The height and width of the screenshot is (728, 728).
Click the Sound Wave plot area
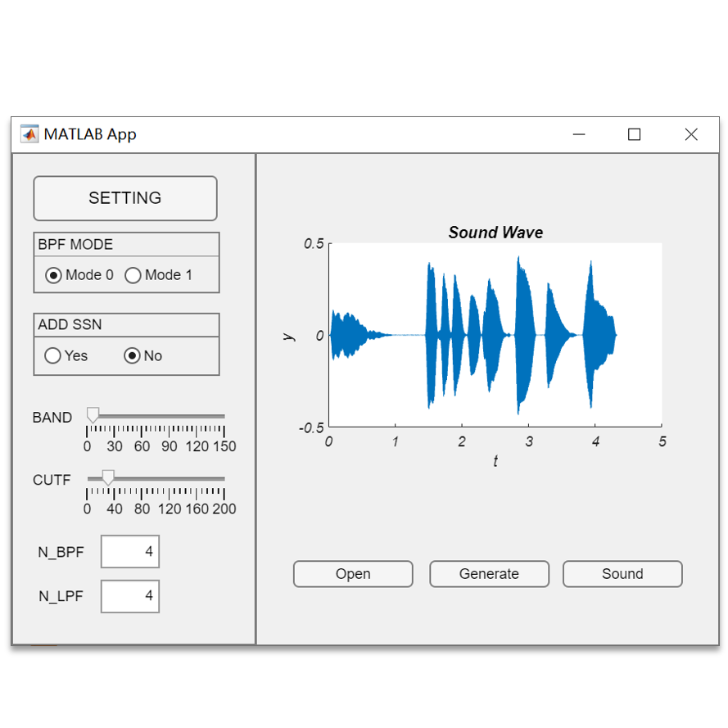click(495, 332)
